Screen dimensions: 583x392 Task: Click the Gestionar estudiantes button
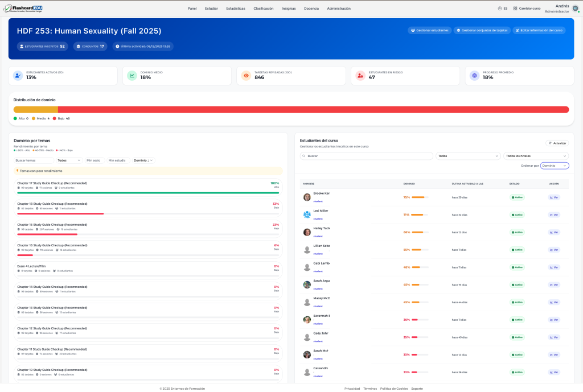tap(429, 31)
